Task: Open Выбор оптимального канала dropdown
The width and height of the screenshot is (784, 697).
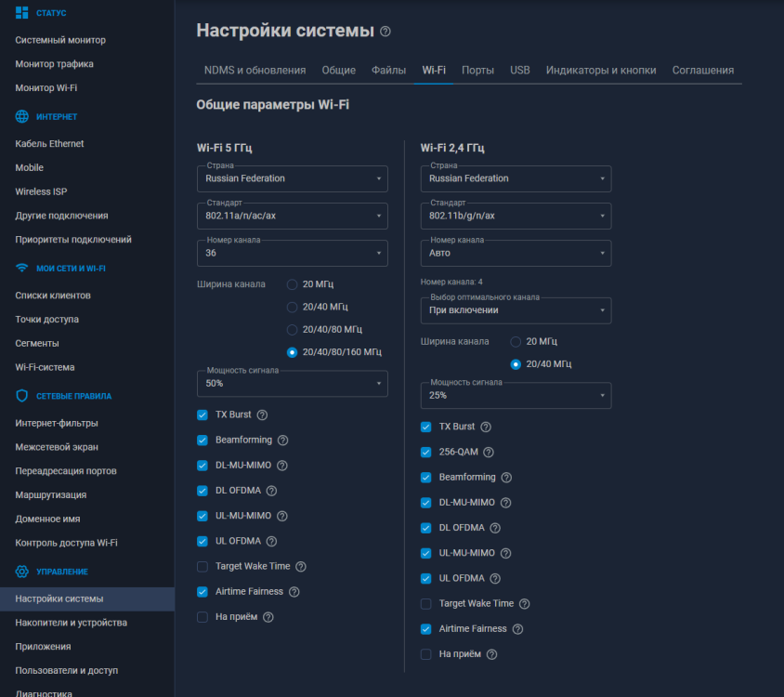Action: (x=516, y=310)
